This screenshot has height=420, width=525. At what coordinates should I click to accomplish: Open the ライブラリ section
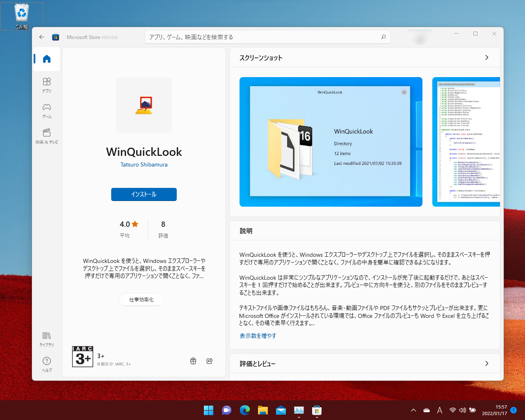coord(46,338)
